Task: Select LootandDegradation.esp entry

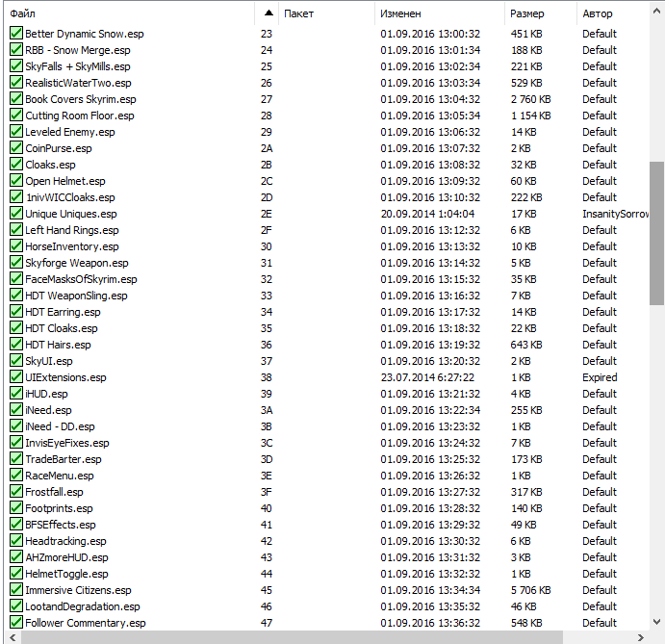Action: pyautogui.click(x=82, y=606)
